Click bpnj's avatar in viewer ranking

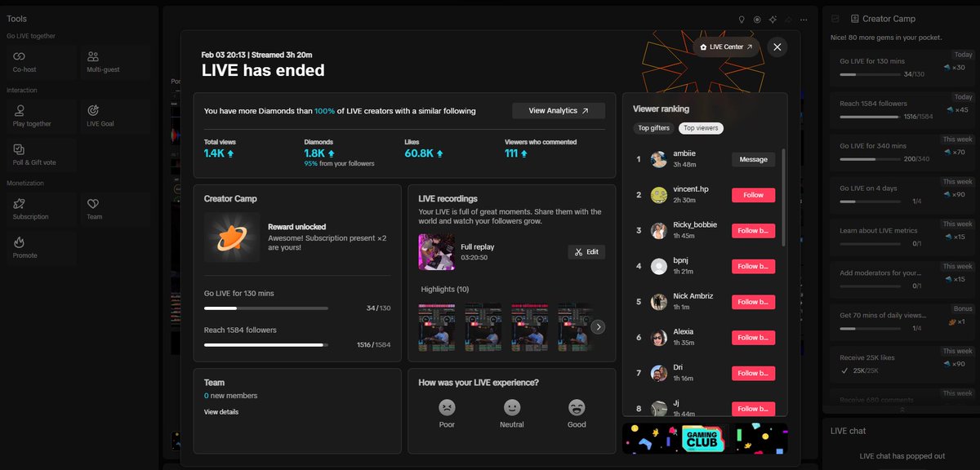tap(659, 266)
